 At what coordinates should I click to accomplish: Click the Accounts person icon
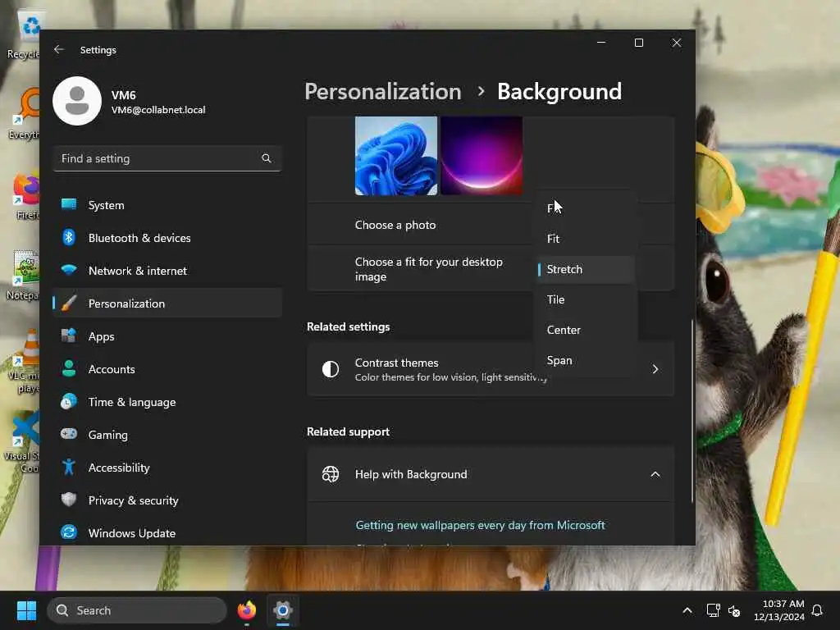point(69,368)
